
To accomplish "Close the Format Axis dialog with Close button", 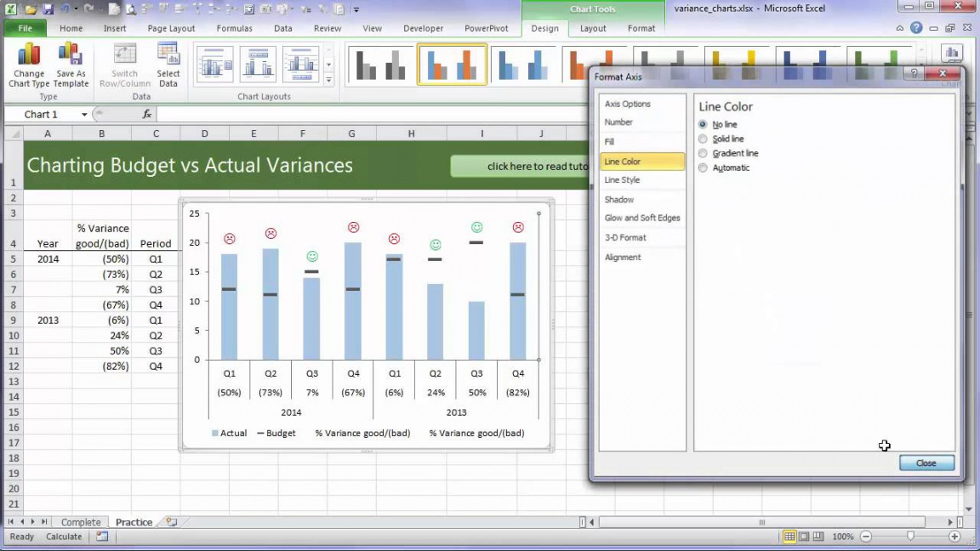I will (x=926, y=463).
